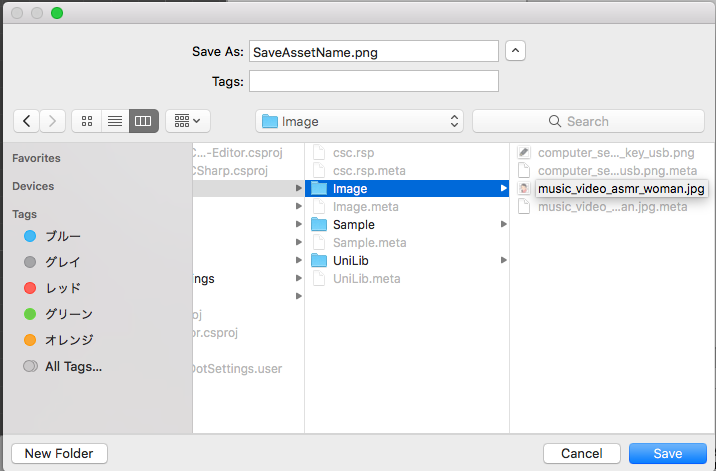The image size is (716, 471).
Task: Expand the UniLib folder arrow
Action: (x=503, y=260)
